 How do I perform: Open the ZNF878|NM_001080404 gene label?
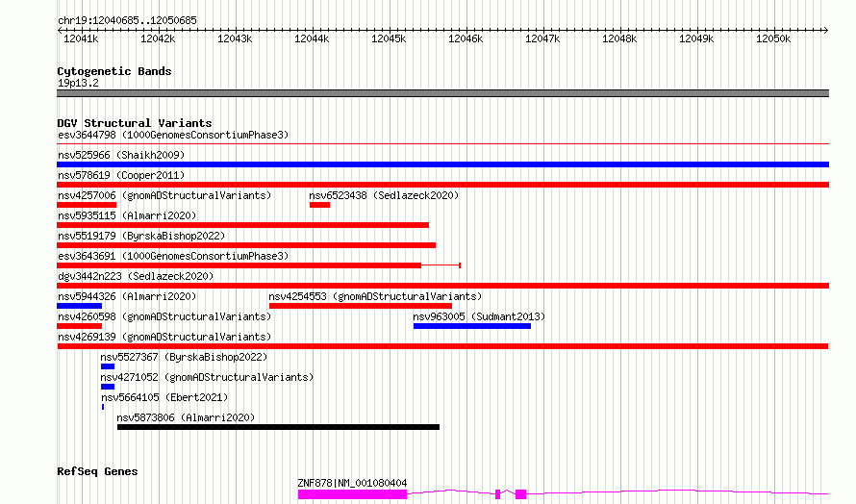pyautogui.click(x=352, y=483)
